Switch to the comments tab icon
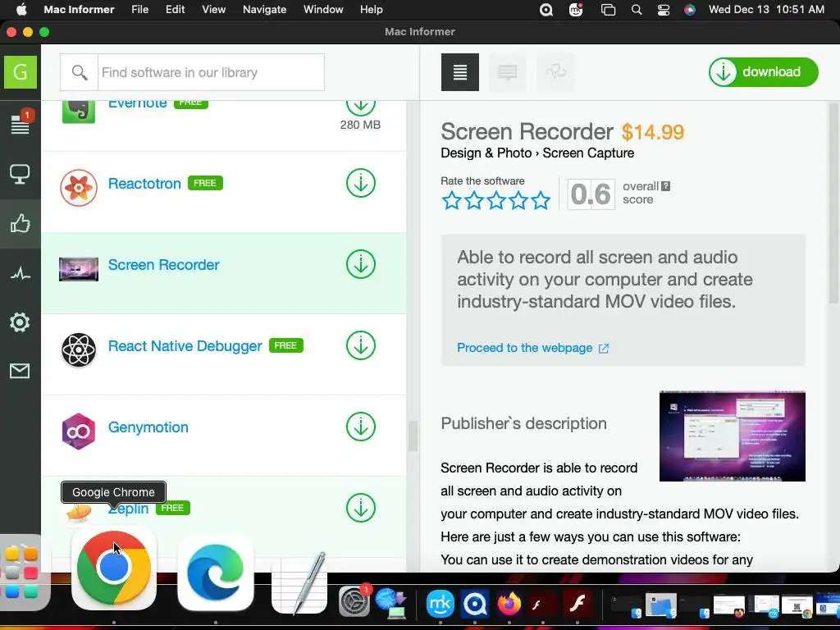The width and height of the screenshot is (840, 630). (x=507, y=72)
